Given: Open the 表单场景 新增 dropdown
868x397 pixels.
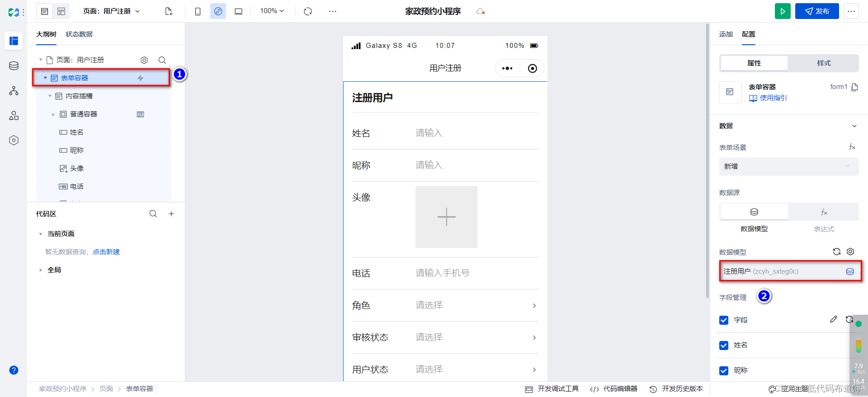Looking at the screenshot, I should point(789,166).
